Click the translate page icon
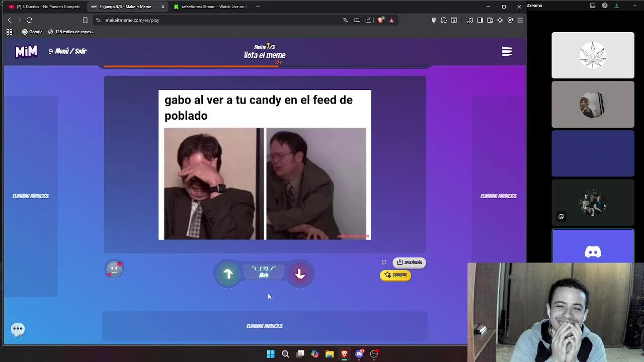 tap(345, 20)
